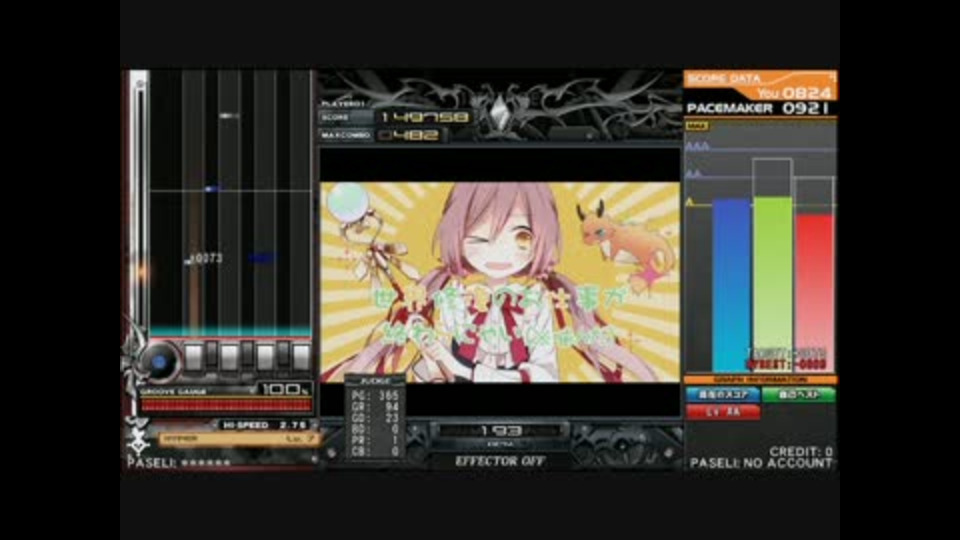960x540 pixels.
Task: Click the PASELI: NO ACCOUNT text
Action: [762, 463]
